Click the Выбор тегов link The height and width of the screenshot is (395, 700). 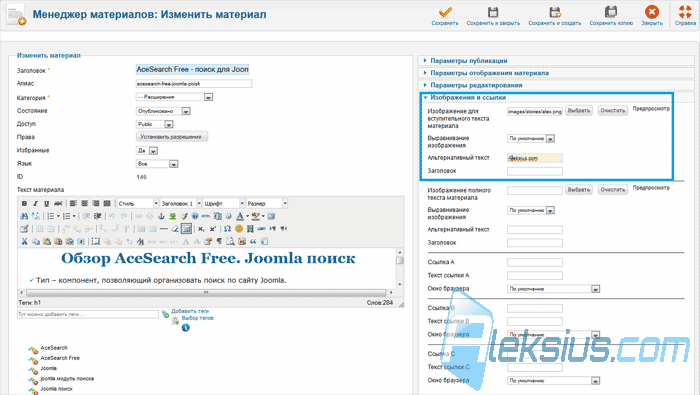click(197, 318)
